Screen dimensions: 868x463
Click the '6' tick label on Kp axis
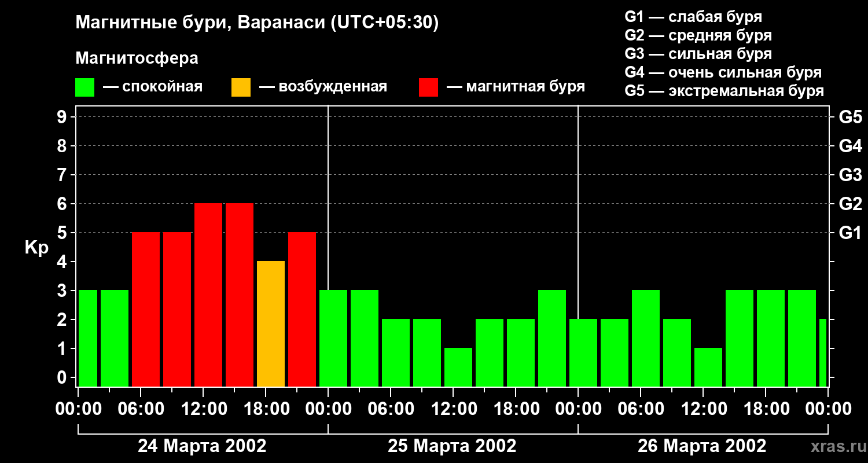point(62,204)
